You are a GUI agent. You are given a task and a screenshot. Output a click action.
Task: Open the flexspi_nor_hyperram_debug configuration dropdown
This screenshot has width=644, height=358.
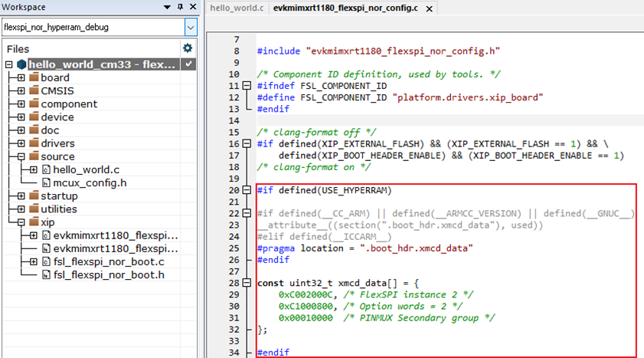(191, 27)
